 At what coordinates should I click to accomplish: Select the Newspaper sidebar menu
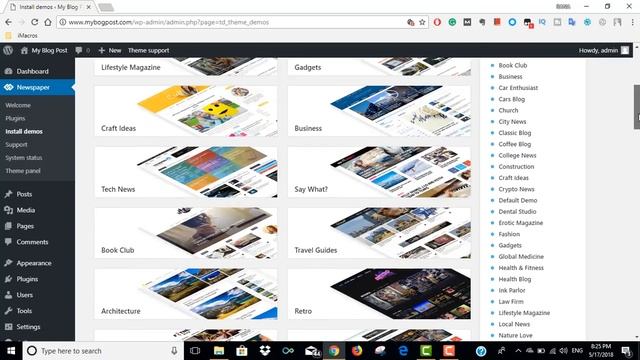(37, 87)
